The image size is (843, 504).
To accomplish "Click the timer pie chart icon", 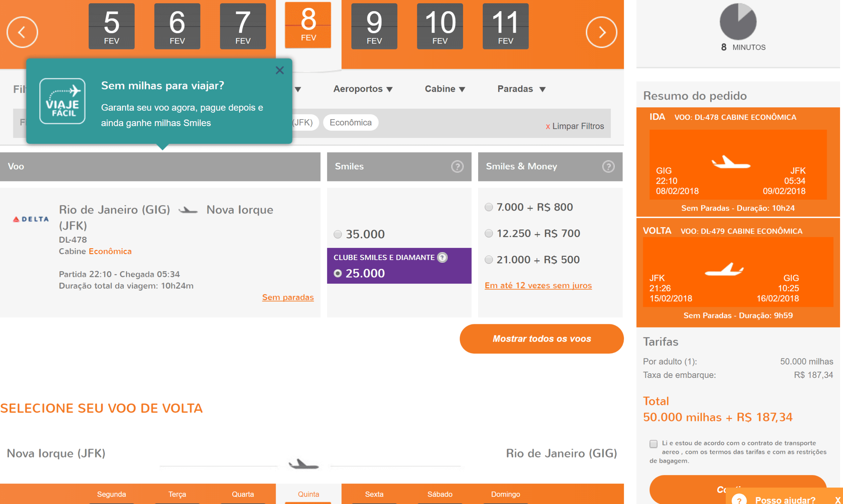I will 738,22.
